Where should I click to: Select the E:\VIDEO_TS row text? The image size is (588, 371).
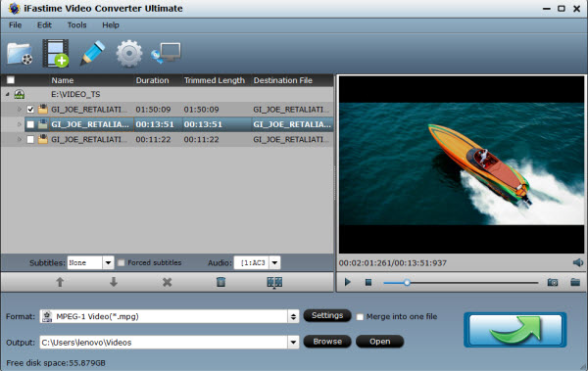[75, 94]
